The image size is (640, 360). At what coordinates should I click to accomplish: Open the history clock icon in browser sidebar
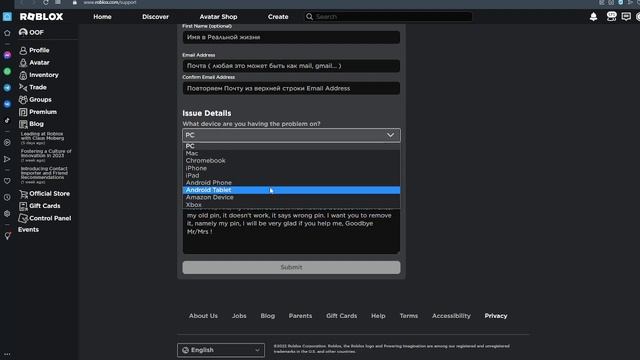point(7,197)
